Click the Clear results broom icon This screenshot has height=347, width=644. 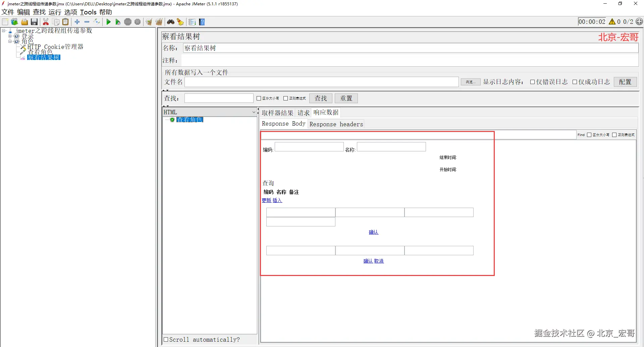[149, 22]
